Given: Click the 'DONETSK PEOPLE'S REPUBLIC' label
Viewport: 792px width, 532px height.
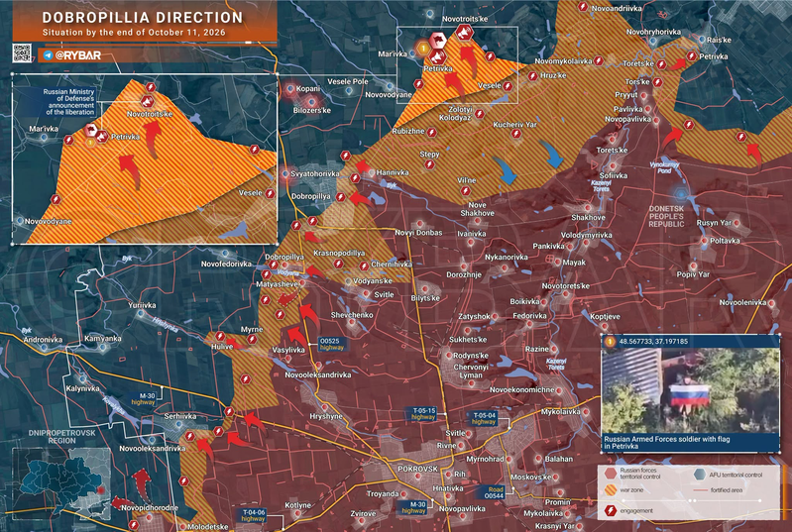Looking at the screenshot, I should (667, 216).
